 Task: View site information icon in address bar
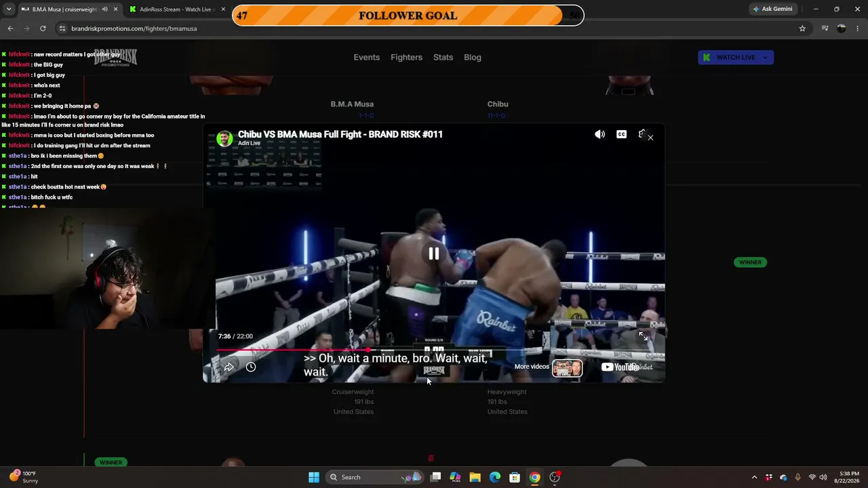coord(62,28)
